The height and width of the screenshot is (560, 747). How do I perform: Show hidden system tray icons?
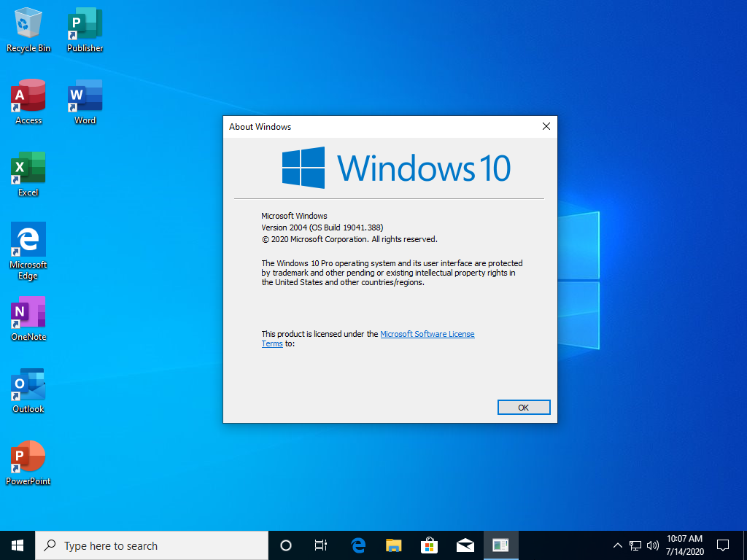617,545
